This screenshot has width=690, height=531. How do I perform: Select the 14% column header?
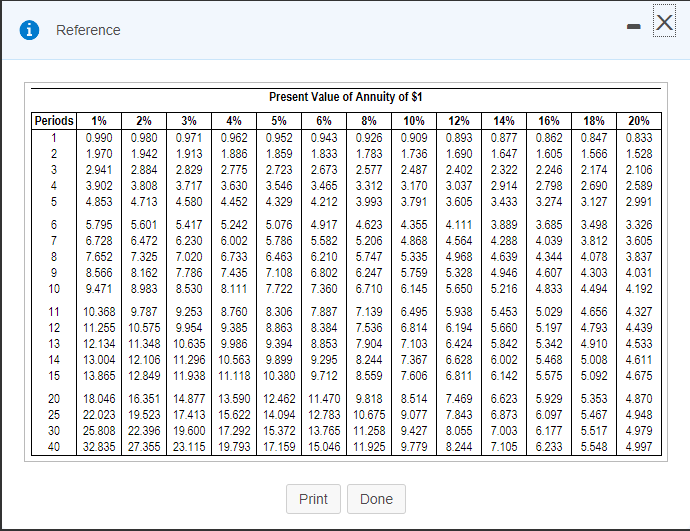pyautogui.click(x=504, y=121)
